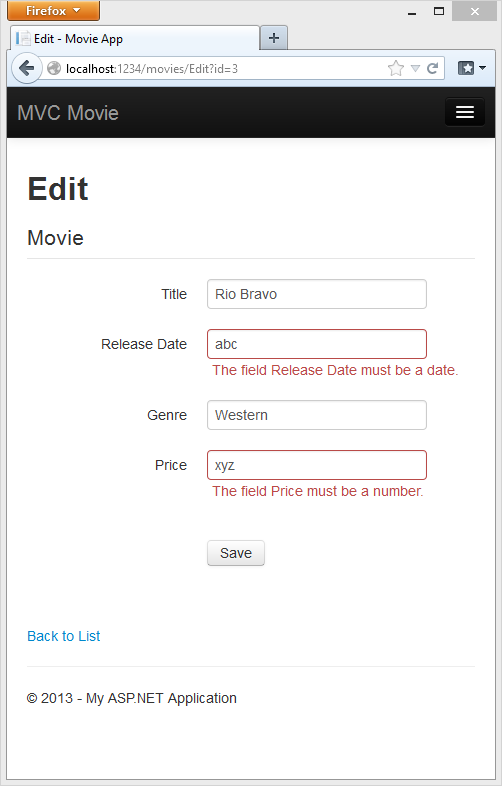This screenshot has width=502, height=786.
Task: Click the MVC Movie brand link
Action: 68,113
